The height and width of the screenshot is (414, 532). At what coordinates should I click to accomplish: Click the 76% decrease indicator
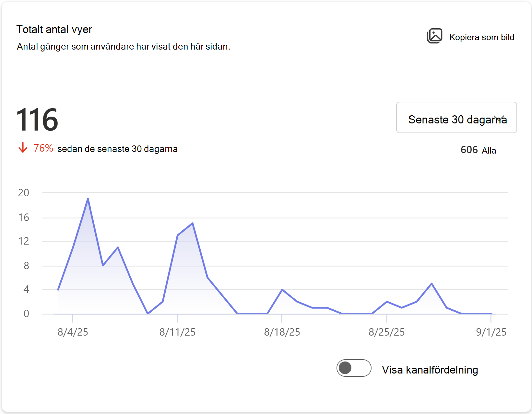click(x=43, y=148)
